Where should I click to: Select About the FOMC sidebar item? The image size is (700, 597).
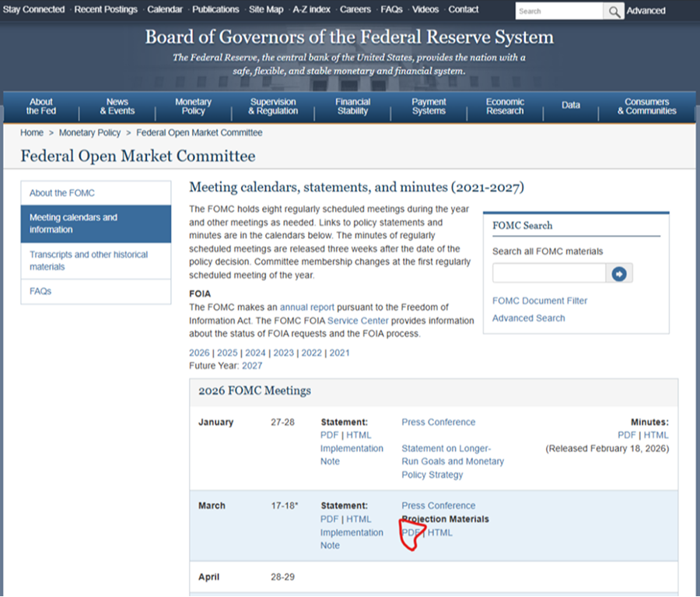pyautogui.click(x=62, y=193)
